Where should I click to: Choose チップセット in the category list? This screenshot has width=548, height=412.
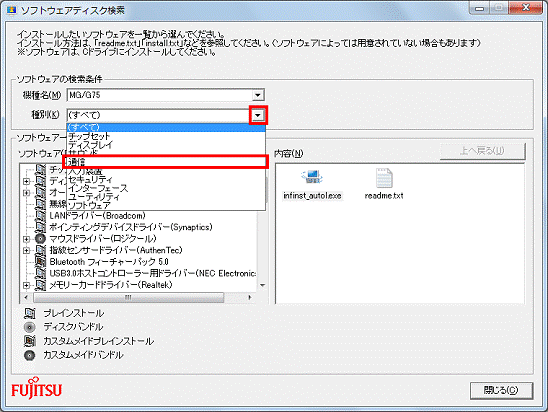pyautogui.click(x=166, y=136)
